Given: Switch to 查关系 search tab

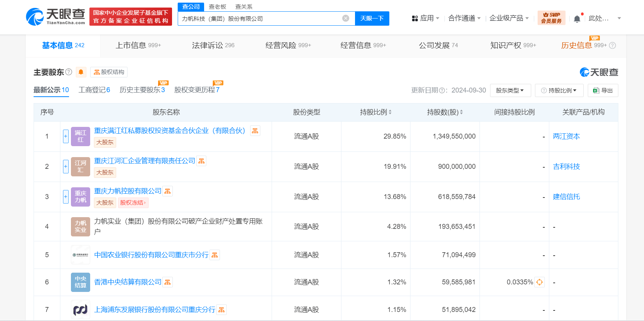Looking at the screenshot, I should pyautogui.click(x=244, y=7).
